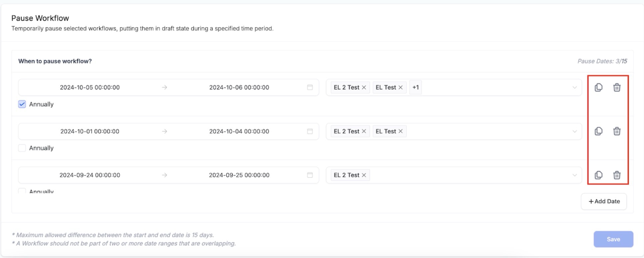Expand workflow dropdown in first date row
The width and height of the screenshot is (644, 258).
pos(574,87)
